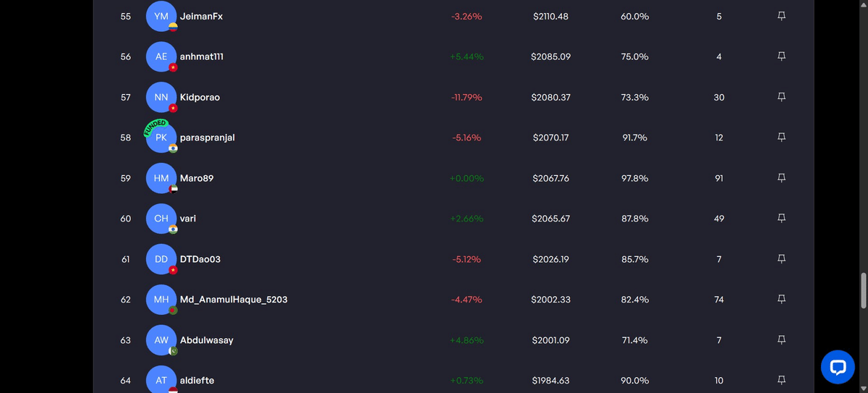Screen dimensions: 868x393
Task: Click the HM avatar of Maro89
Action: [x=161, y=178]
